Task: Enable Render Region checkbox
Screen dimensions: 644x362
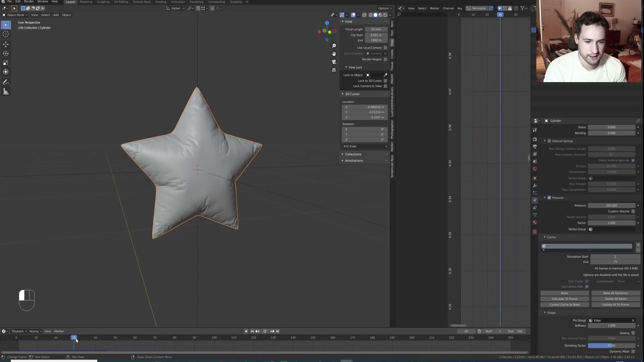Action: 385,59
